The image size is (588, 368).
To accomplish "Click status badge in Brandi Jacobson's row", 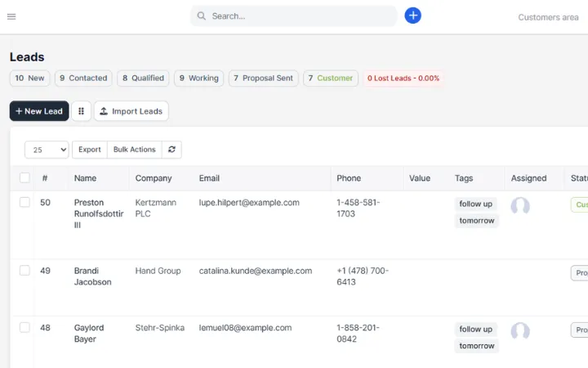I will click(x=579, y=273).
